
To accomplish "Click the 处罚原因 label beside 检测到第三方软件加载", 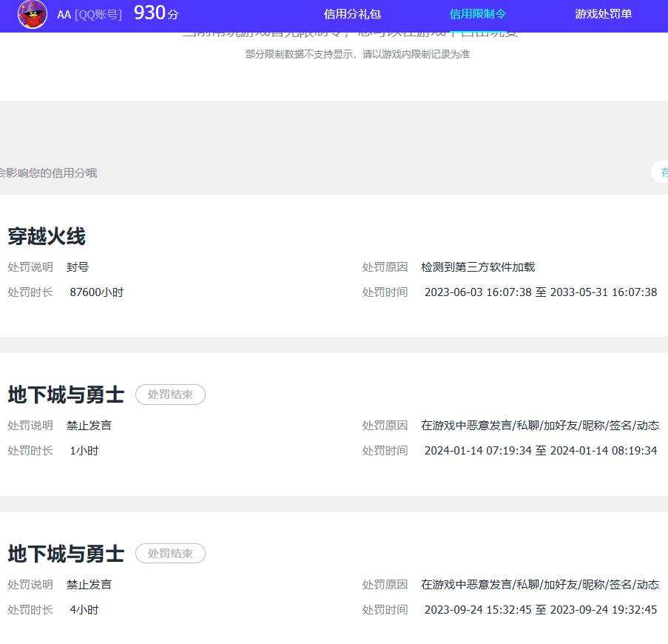I will (385, 267).
